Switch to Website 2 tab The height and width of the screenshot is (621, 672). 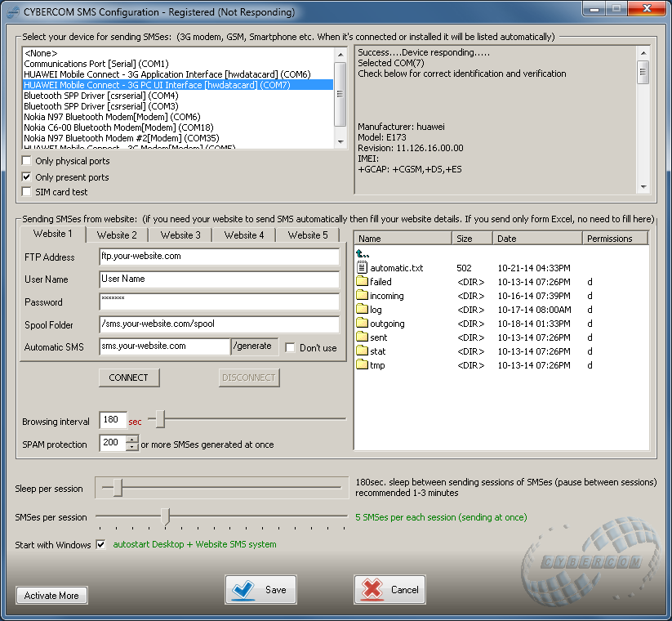(x=117, y=235)
